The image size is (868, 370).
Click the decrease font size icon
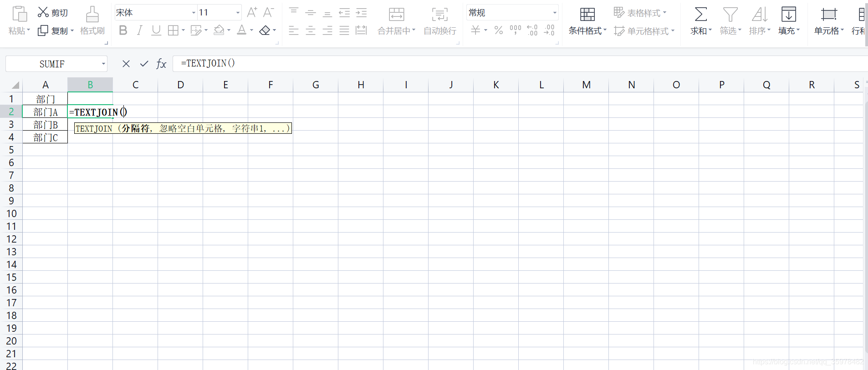pos(269,12)
